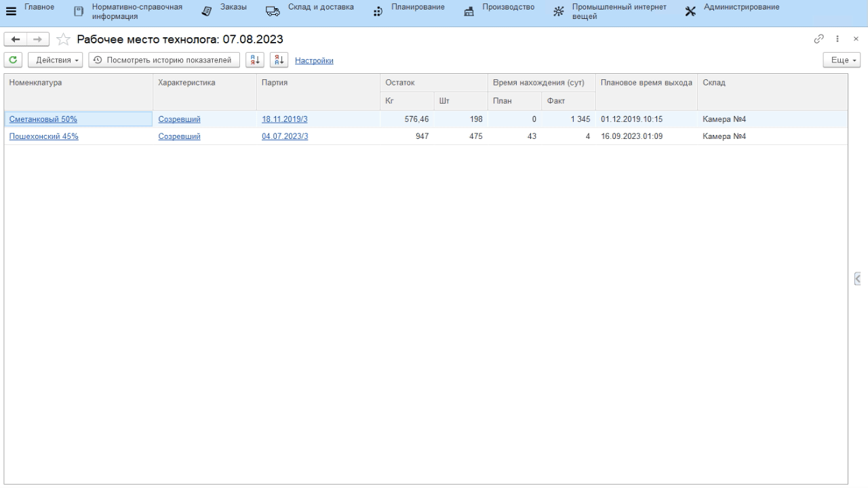Copy link via the chain icon
Screen dimensions: 868x488
point(819,39)
